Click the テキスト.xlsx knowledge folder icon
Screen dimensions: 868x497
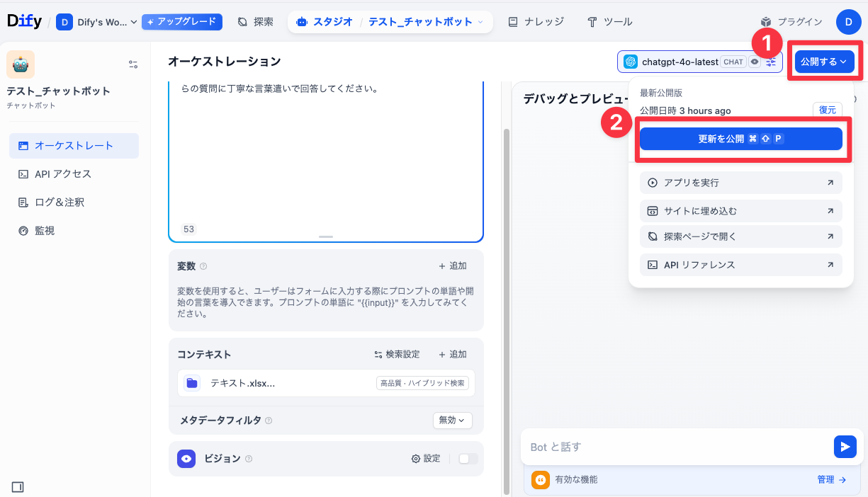pos(192,383)
